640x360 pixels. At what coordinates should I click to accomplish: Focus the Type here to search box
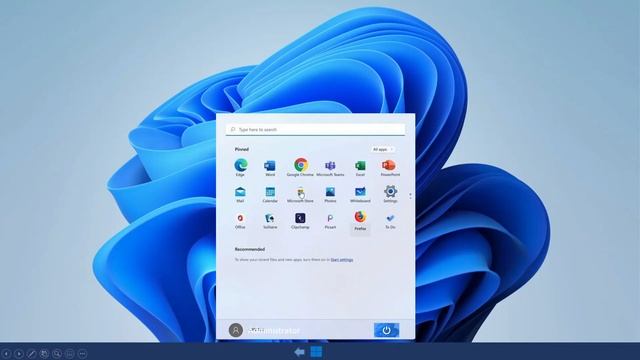[x=315, y=129]
